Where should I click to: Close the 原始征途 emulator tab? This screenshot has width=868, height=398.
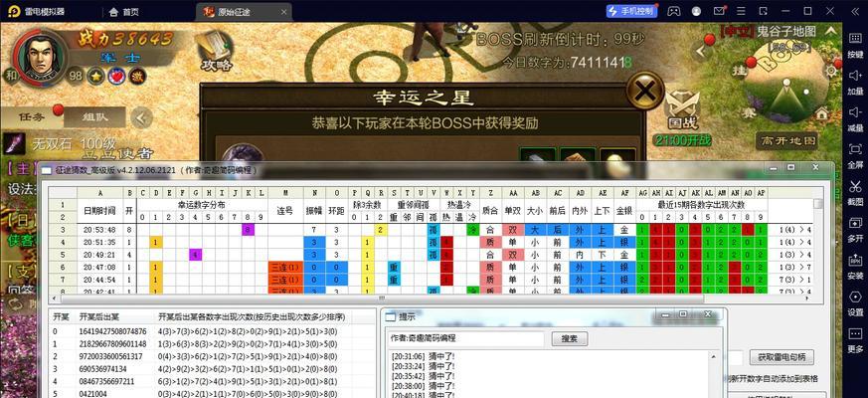point(284,12)
